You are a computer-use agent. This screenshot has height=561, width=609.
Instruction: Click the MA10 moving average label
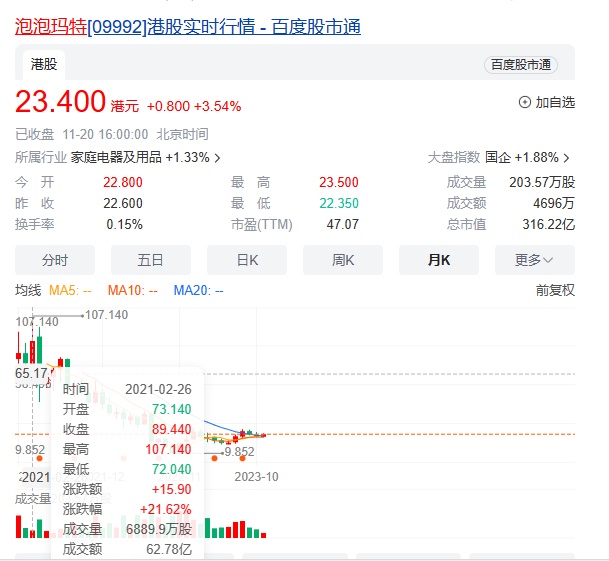pos(132,291)
